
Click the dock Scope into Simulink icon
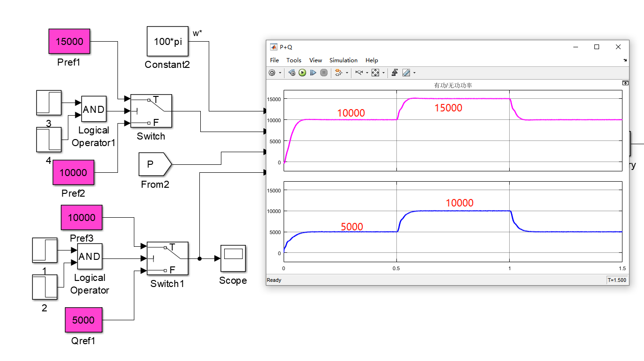point(625,82)
